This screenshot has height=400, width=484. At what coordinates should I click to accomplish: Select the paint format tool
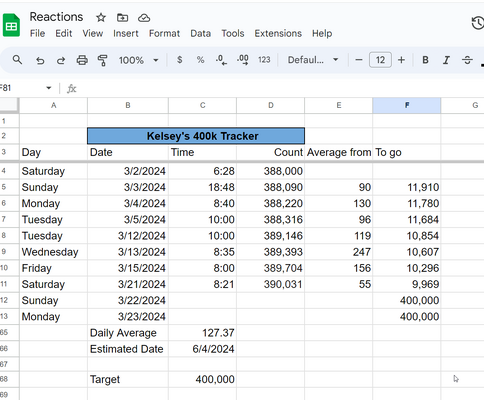(x=102, y=60)
